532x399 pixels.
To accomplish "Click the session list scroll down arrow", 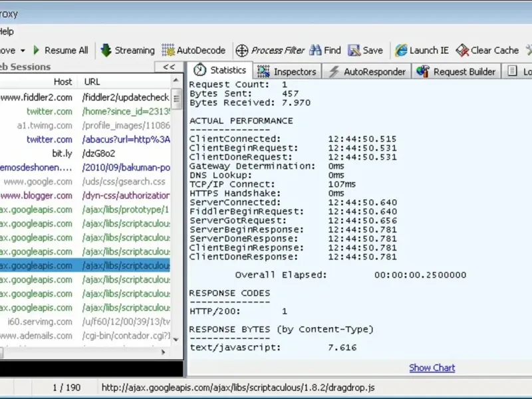I will coord(176,339).
